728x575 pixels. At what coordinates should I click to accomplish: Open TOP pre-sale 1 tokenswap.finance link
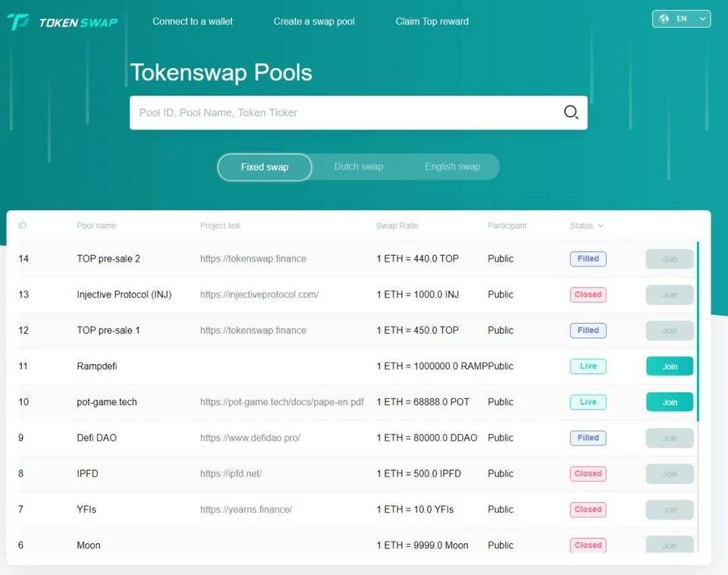pos(253,330)
